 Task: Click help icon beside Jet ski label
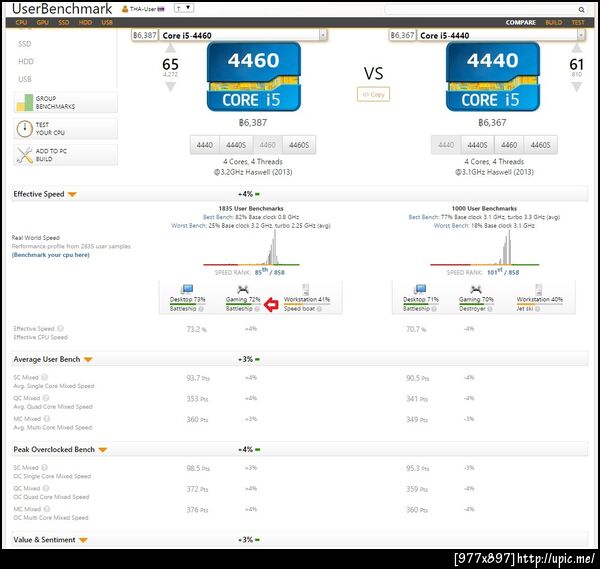pyautogui.click(x=538, y=309)
